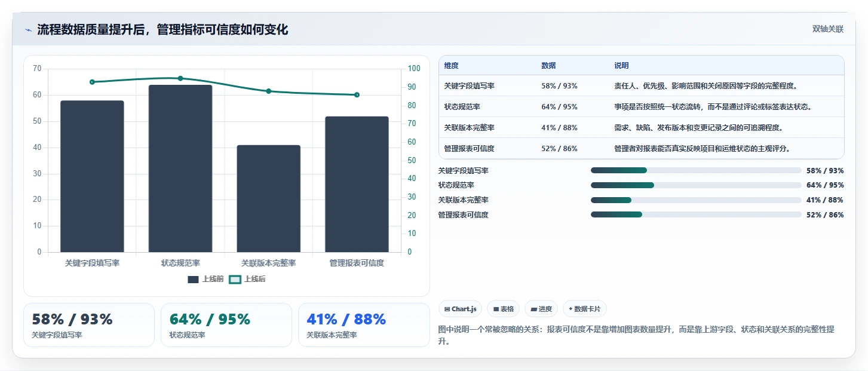Click description starting 管理者对报表
Image resolution: width=868 pixels, height=371 pixels.
coord(702,149)
